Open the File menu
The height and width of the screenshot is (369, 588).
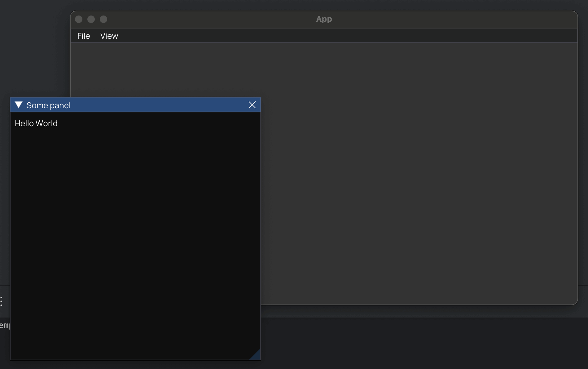pyautogui.click(x=84, y=36)
